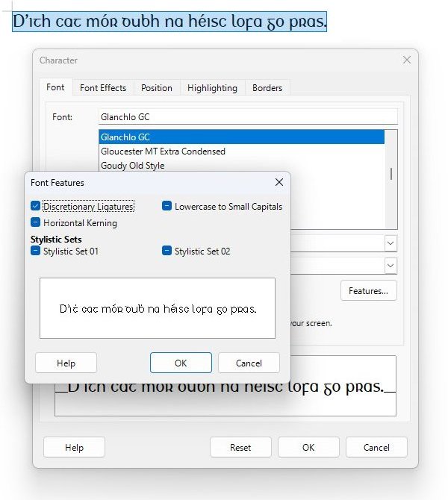
Task: Close the Character dialog window
Action: point(406,60)
